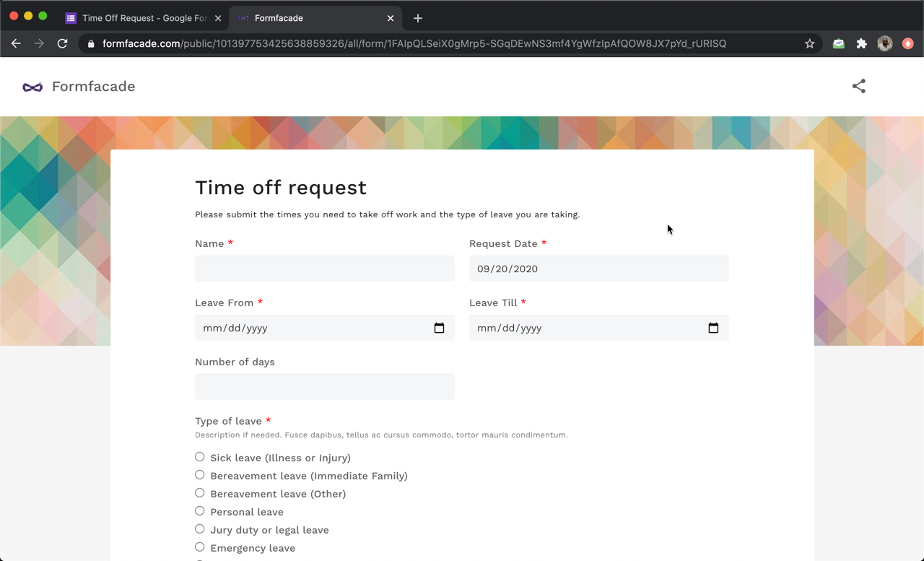
Task: Click the Number of days field
Action: point(324,387)
